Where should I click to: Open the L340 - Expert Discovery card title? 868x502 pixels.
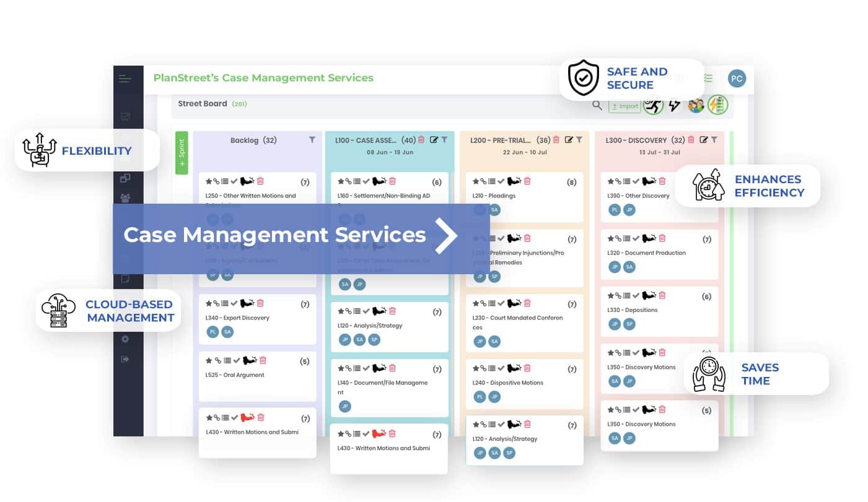tap(237, 318)
